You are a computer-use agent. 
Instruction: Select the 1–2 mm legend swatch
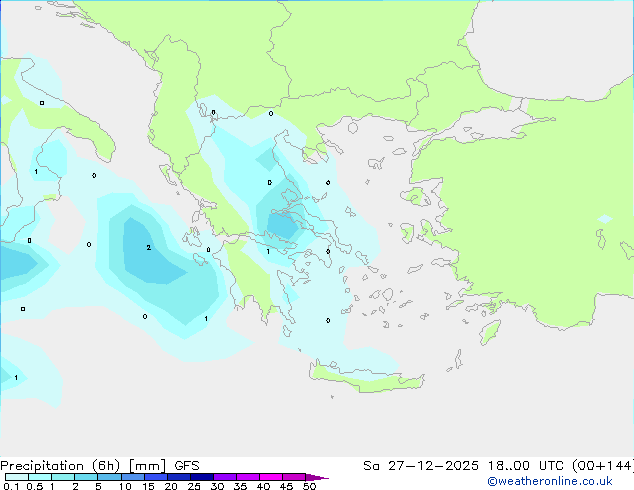point(63,477)
